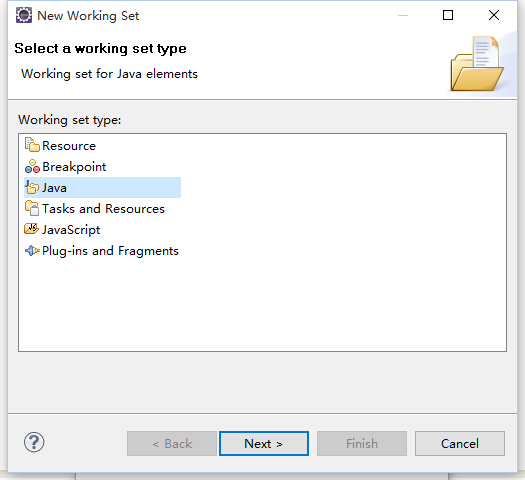
Task: Select the "JavaScript" list entry text
Action: tap(71, 230)
